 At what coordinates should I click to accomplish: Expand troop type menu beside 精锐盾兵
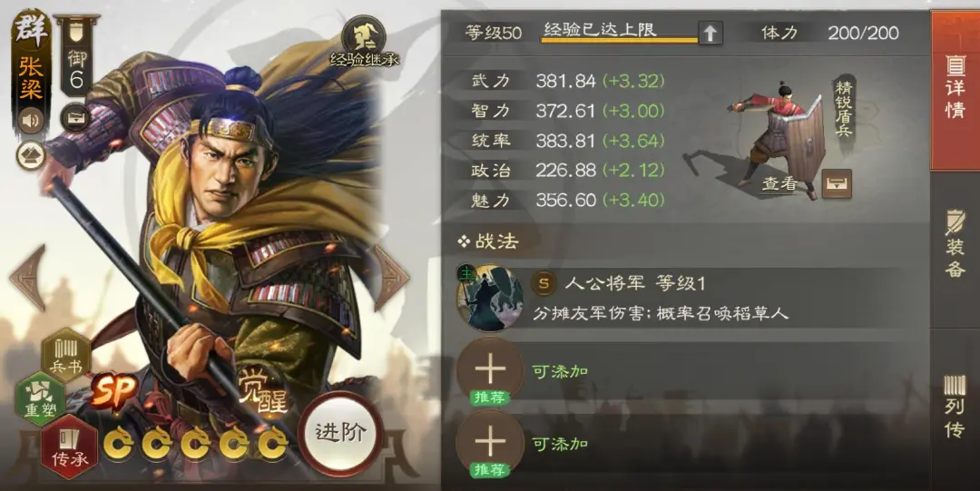point(837,184)
